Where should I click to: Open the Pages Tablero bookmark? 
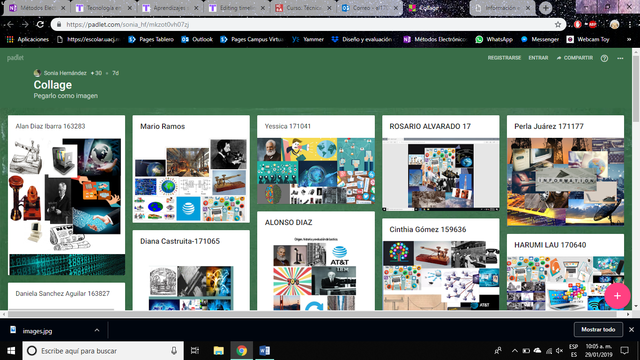(x=151, y=40)
